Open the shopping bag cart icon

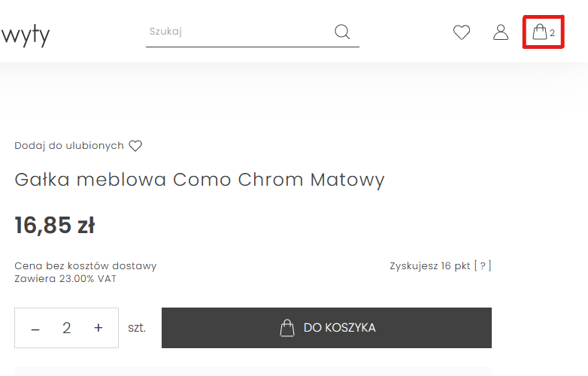pos(540,32)
